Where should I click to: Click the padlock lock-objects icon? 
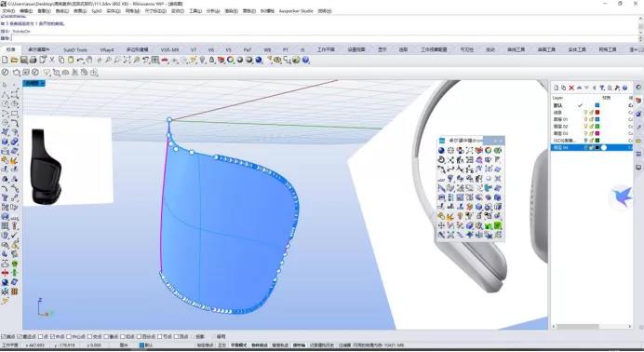pos(212,60)
